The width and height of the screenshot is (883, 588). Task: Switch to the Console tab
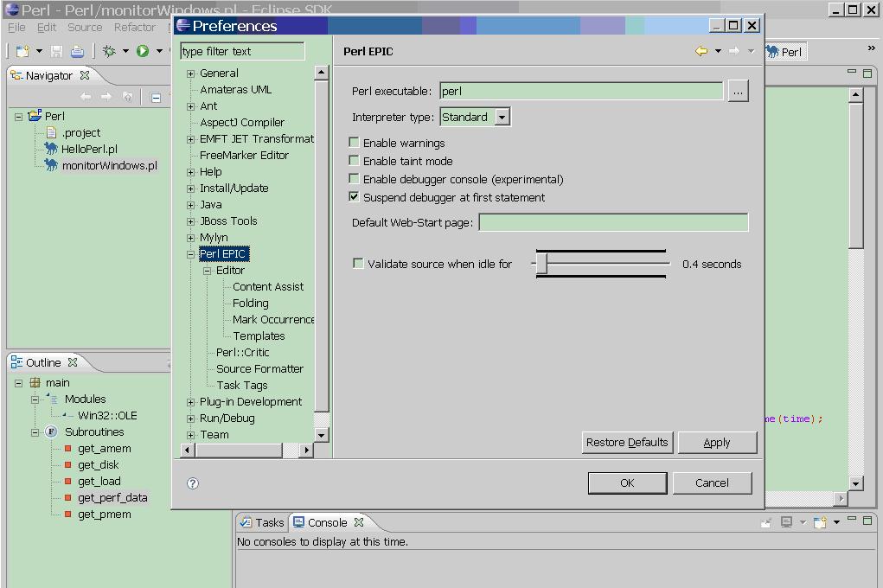pyautogui.click(x=327, y=522)
